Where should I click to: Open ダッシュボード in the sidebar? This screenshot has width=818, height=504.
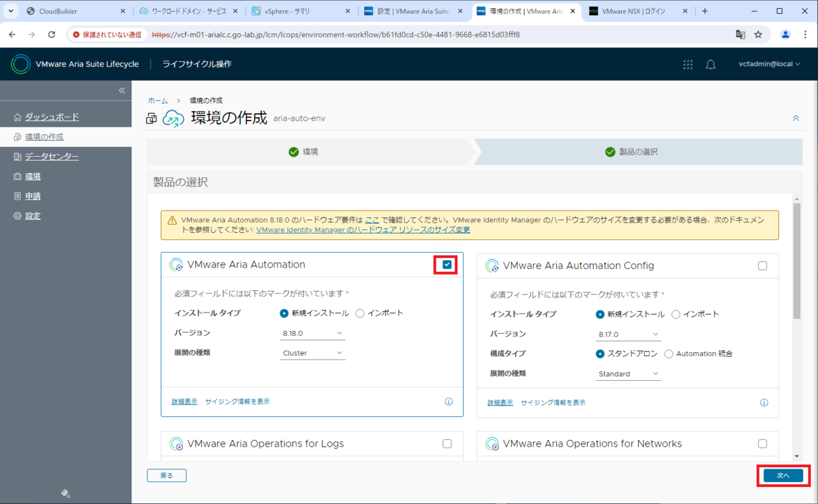coord(52,117)
